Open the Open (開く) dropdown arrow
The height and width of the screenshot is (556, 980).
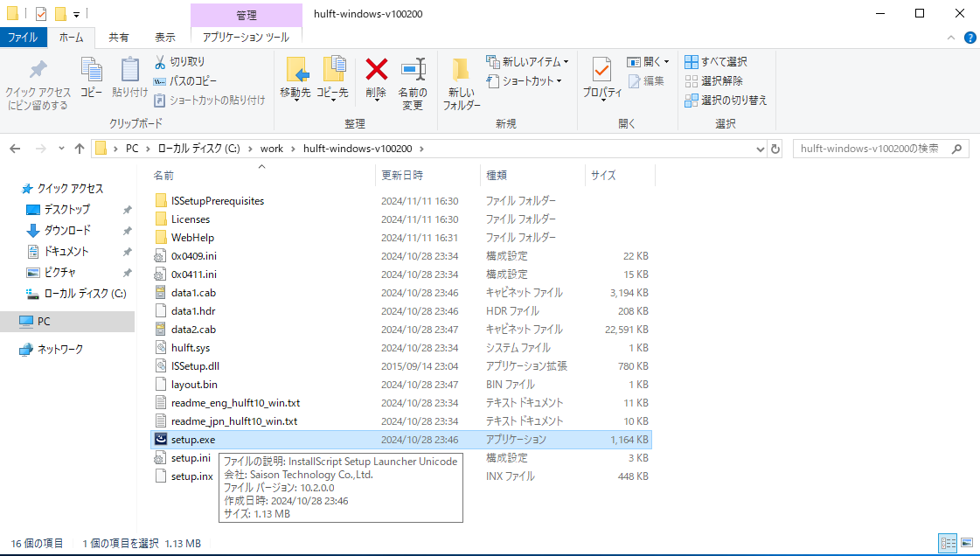click(x=667, y=62)
